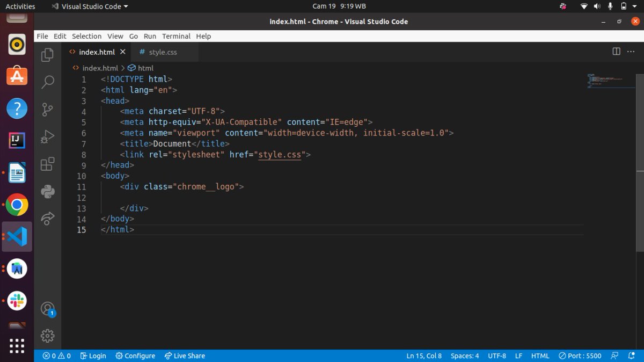
Task: Open Android Studio from dock
Action: coord(17,269)
